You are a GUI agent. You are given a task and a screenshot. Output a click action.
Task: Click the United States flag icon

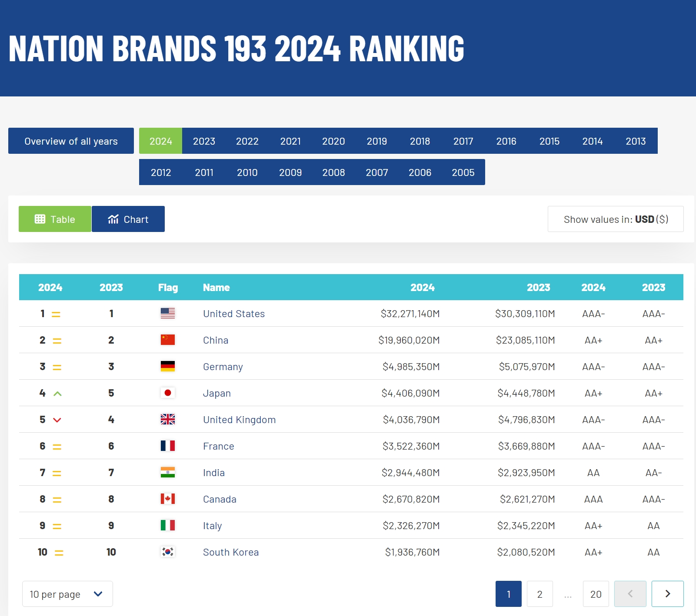(x=167, y=313)
